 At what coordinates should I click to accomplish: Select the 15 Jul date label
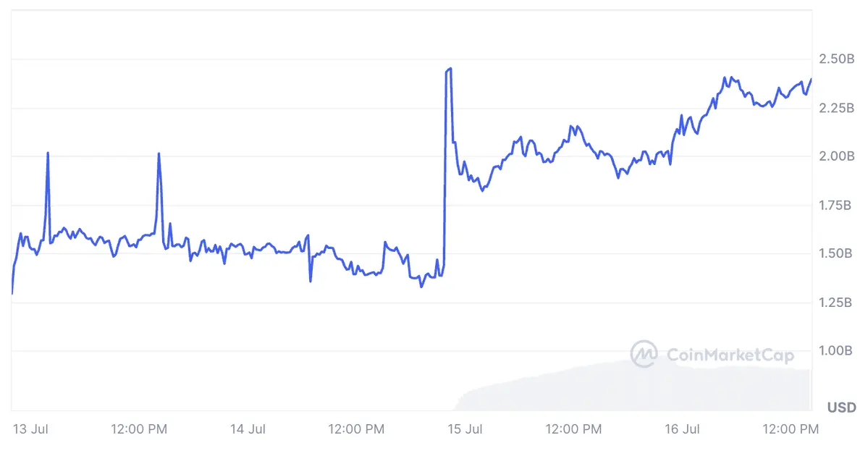[465, 429]
